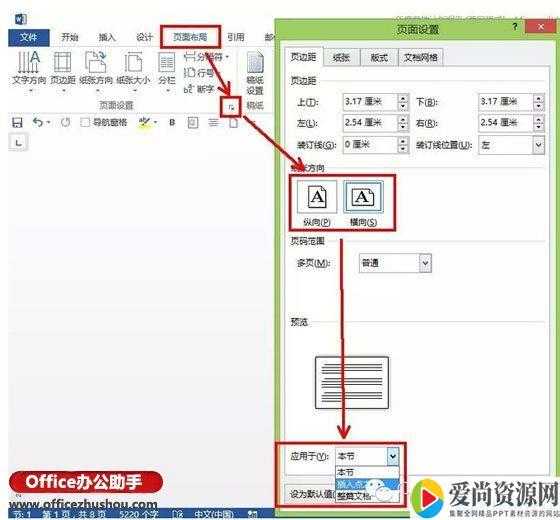Screen dimensions: 560x520
Task: Toggle the 导航窗格 checkbox
Action: tap(85, 122)
